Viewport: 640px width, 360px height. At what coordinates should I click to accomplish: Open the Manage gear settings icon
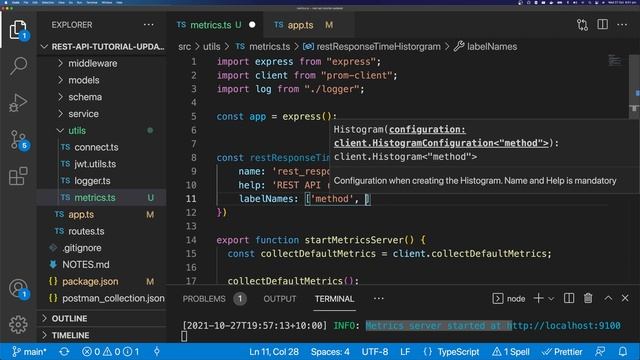coord(18,324)
